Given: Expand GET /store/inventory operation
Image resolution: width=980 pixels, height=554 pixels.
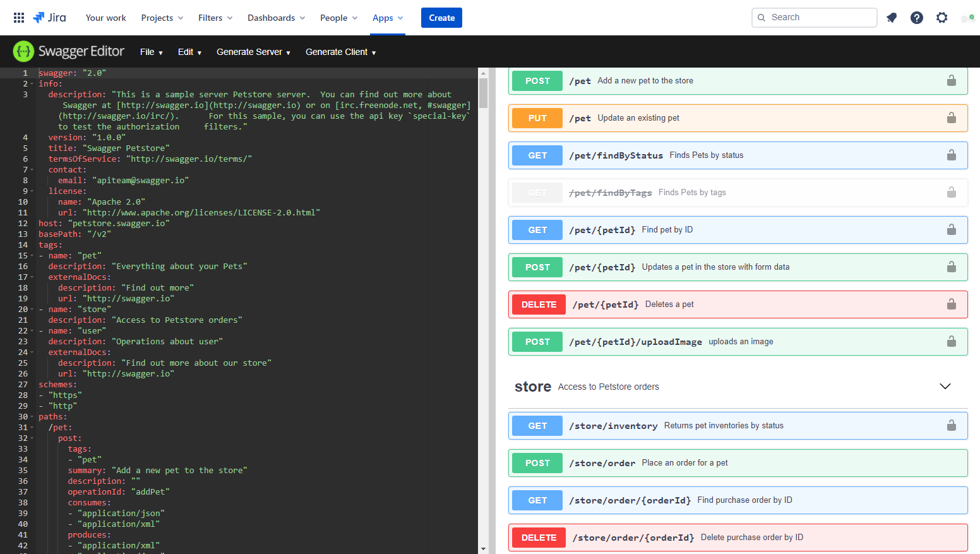Looking at the screenshot, I should [738, 426].
